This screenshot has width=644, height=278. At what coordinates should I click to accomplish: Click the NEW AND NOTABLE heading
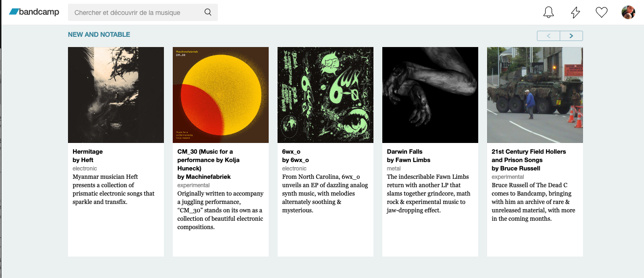99,34
